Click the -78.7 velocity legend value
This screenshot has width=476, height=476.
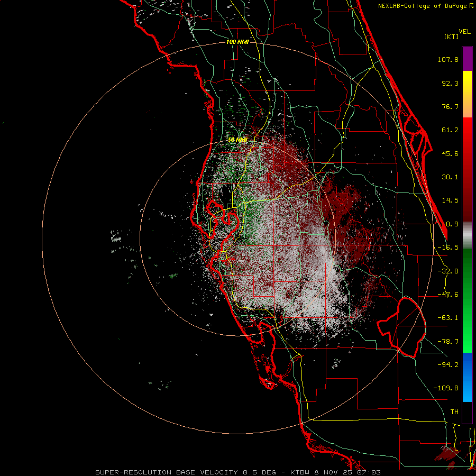[x=448, y=342]
